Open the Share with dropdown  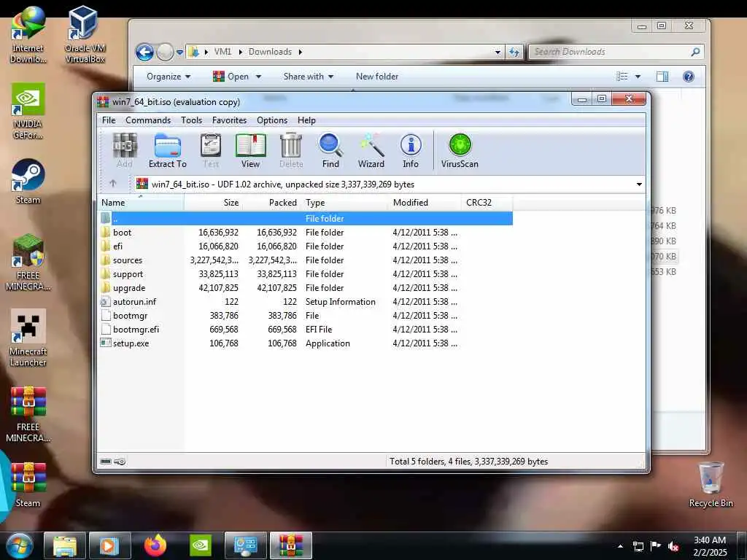[x=309, y=76]
